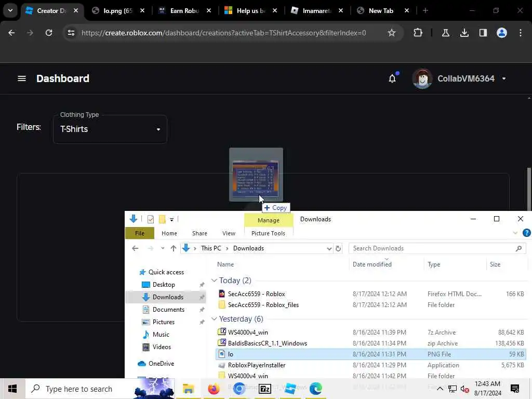
Task: Open Chrome Labs flask icon
Action: (x=445, y=33)
